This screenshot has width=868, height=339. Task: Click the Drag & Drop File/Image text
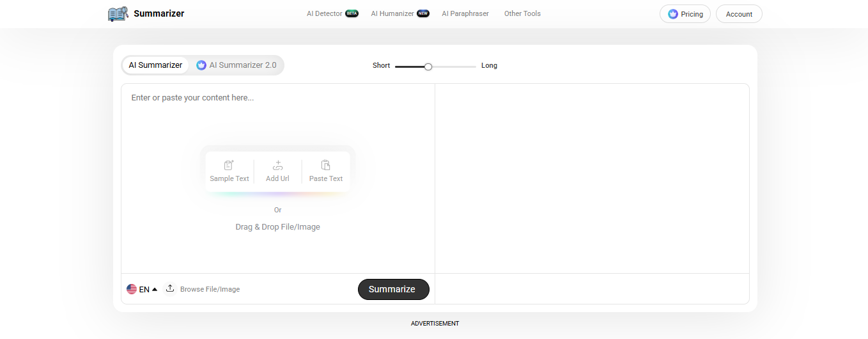tap(277, 227)
